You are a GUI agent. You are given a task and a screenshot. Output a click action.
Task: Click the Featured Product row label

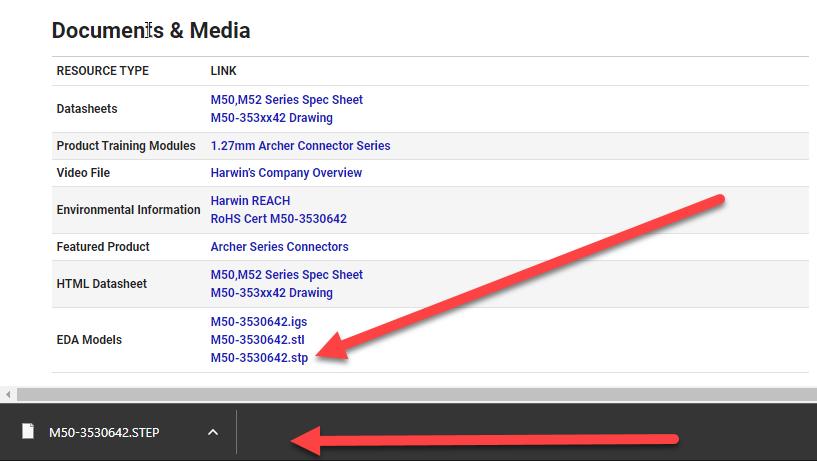point(103,247)
